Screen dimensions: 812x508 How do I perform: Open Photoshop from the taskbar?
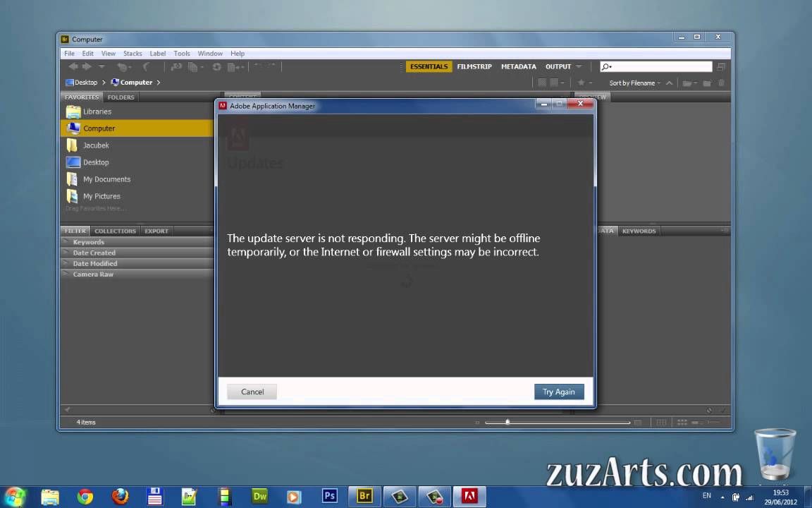click(329, 497)
